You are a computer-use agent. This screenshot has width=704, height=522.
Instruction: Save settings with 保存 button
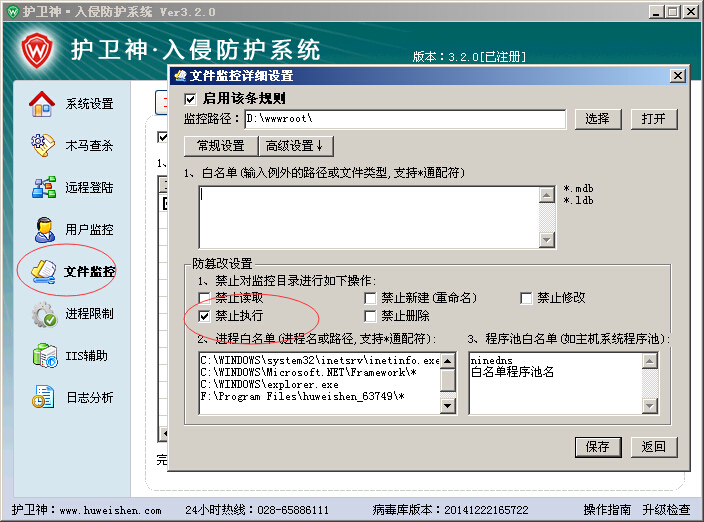(598, 447)
